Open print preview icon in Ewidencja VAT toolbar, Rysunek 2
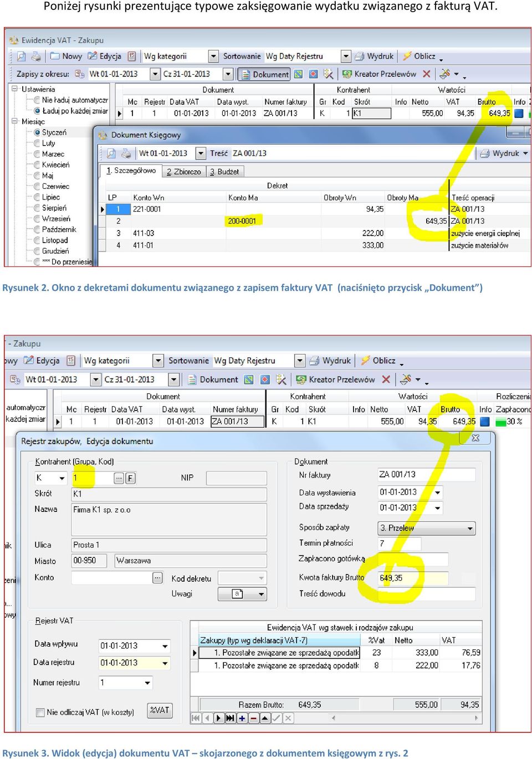Viewport: 532px width, 759px height. 21,56
